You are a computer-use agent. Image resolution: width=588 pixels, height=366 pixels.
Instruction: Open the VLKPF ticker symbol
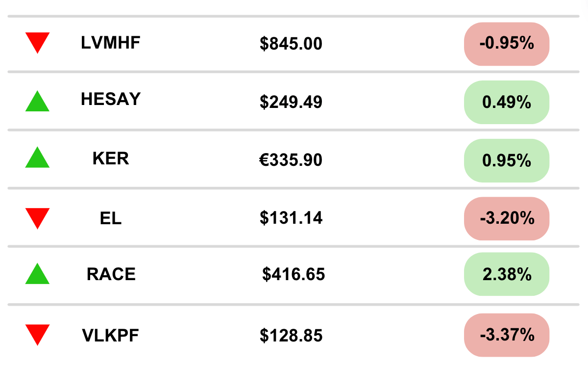tap(111, 336)
